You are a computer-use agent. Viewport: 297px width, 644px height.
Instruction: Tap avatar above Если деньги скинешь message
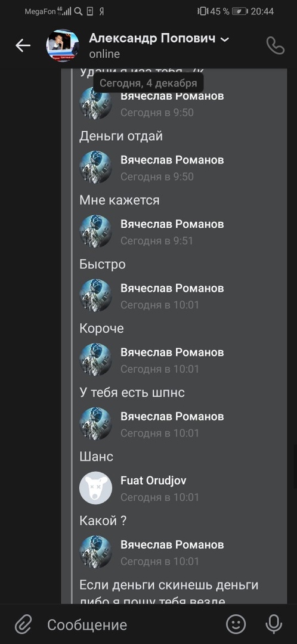point(95,552)
